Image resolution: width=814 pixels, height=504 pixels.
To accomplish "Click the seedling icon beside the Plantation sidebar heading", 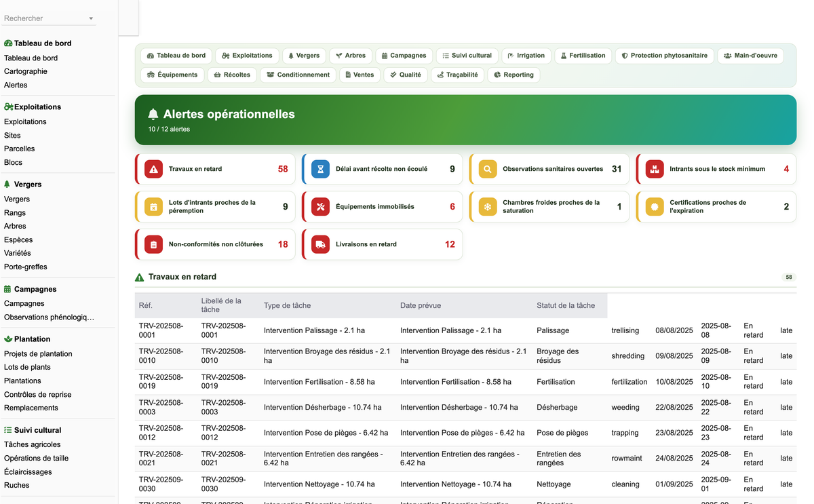I will (8, 339).
